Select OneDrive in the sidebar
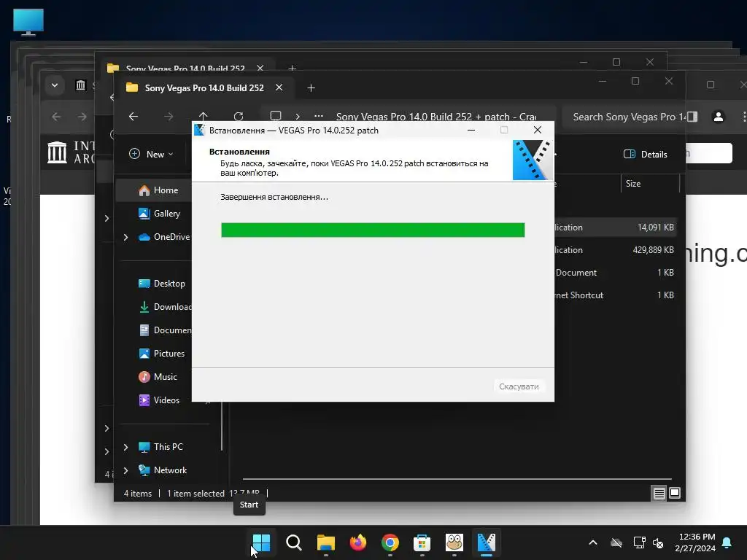The height and width of the screenshot is (560, 747). [x=164, y=237]
